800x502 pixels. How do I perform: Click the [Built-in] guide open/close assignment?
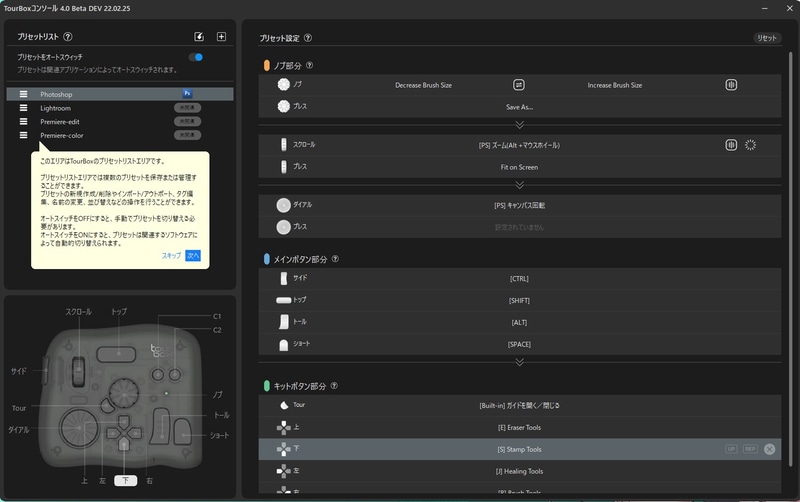click(x=519, y=406)
